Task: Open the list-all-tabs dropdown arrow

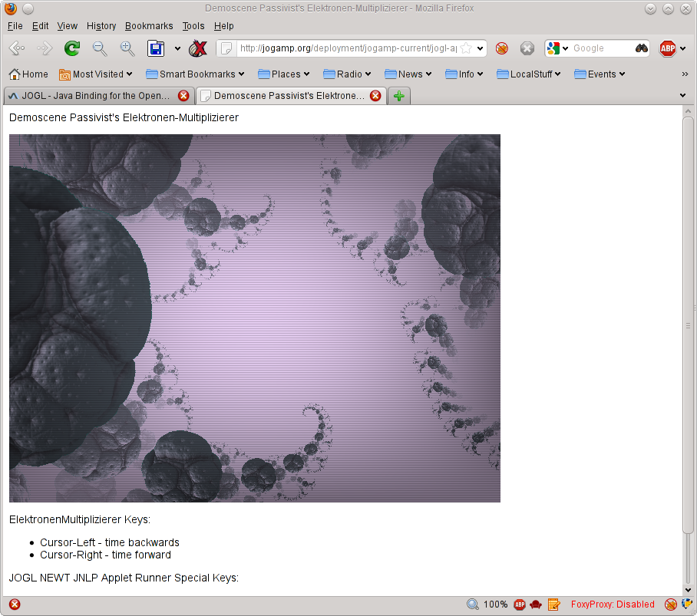Action: coord(682,95)
